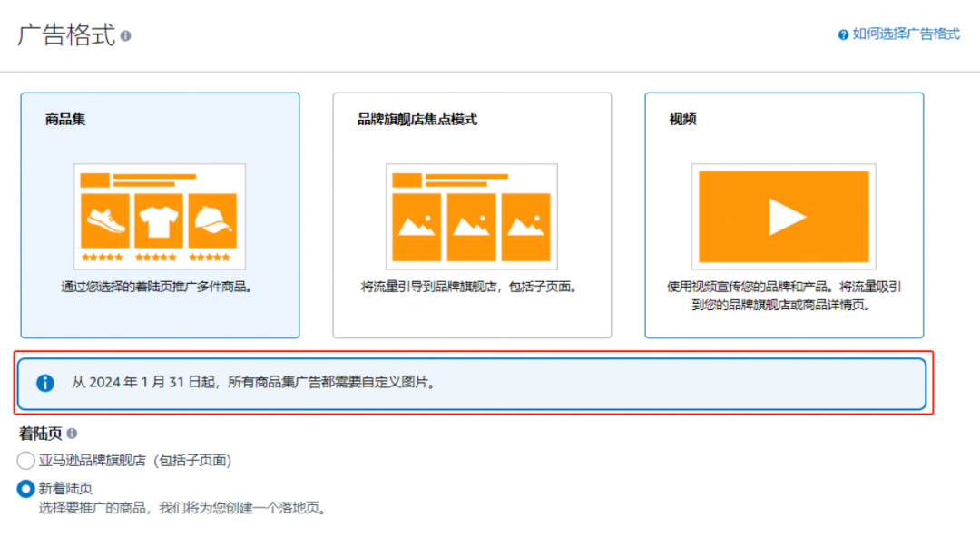Select the 亚马逊品牌旗舰店 radio button

[x=26, y=461]
